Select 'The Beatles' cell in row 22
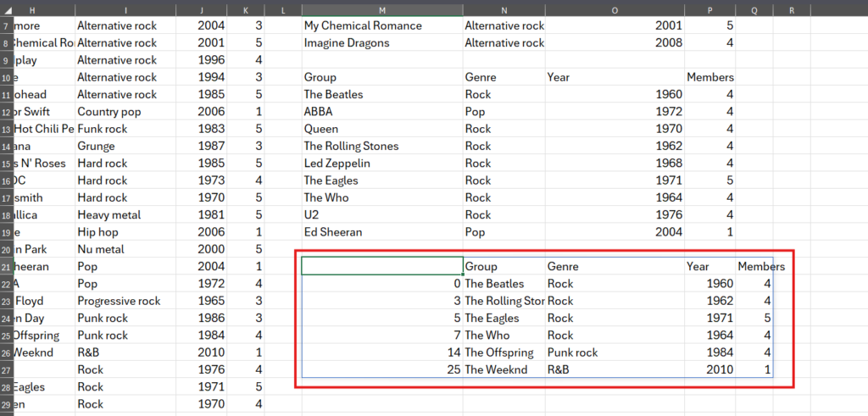868x416 pixels. (504, 284)
